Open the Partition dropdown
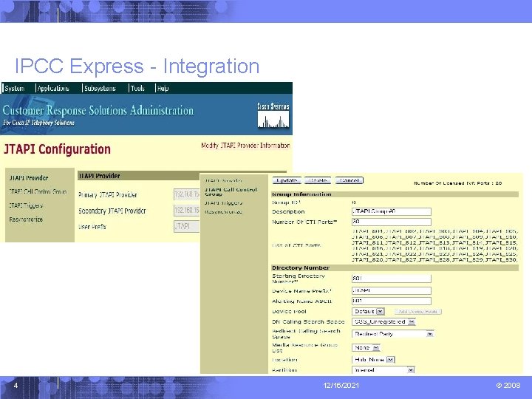 (x=383, y=370)
